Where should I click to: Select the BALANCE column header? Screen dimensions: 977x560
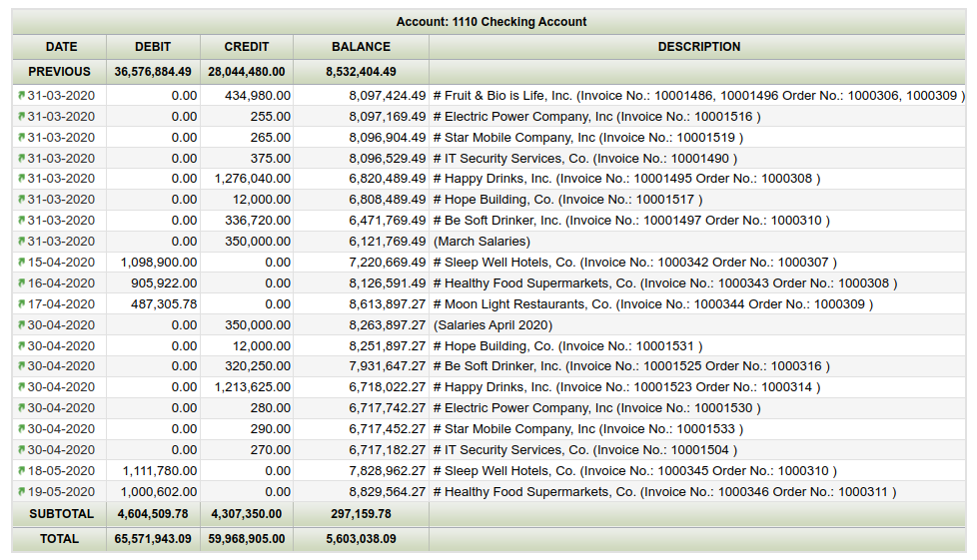tap(361, 47)
